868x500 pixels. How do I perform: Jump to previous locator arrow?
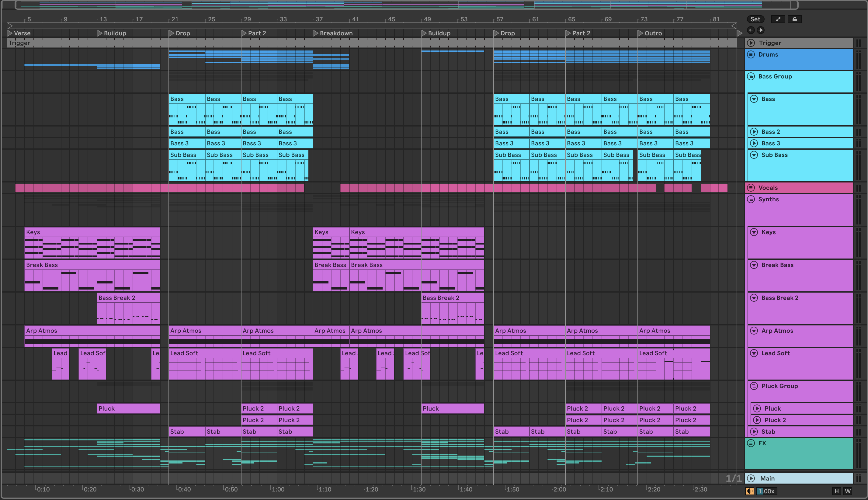[751, 30]
